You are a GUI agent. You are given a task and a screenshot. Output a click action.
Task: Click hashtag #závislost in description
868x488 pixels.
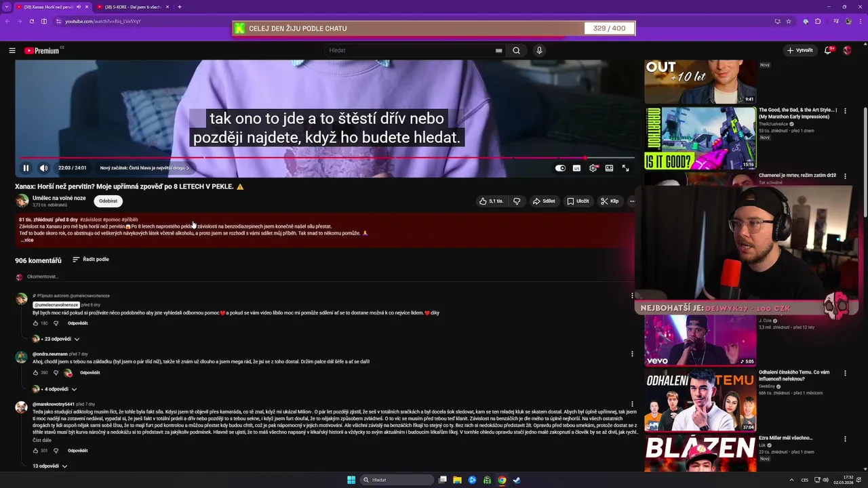tap(90, 220)
